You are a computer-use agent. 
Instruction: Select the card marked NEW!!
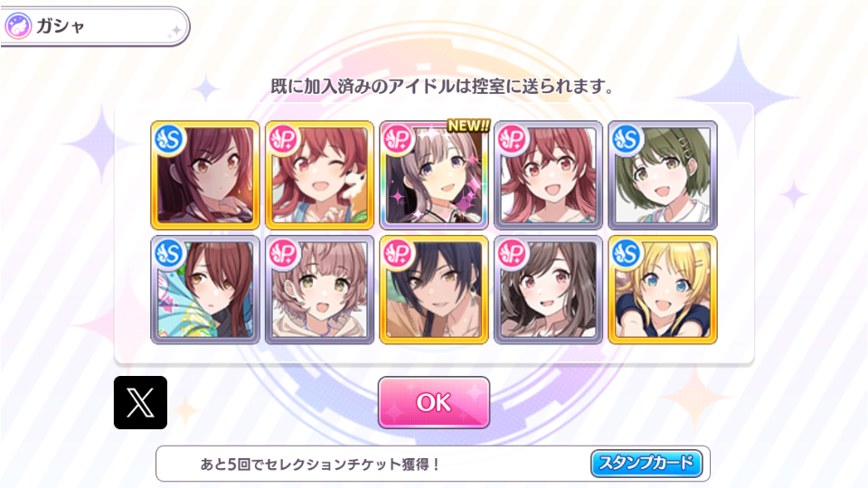tap(434, 174)
